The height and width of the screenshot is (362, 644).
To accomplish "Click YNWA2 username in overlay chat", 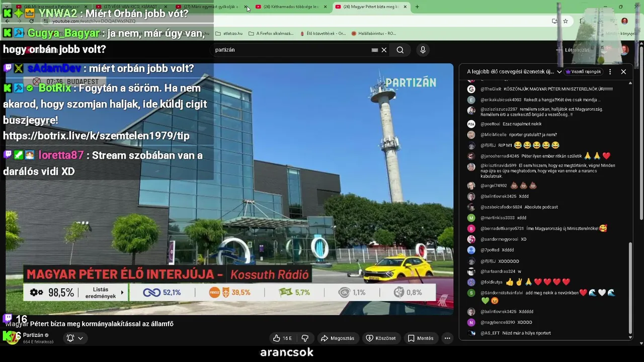I will (x=58, y=14).
